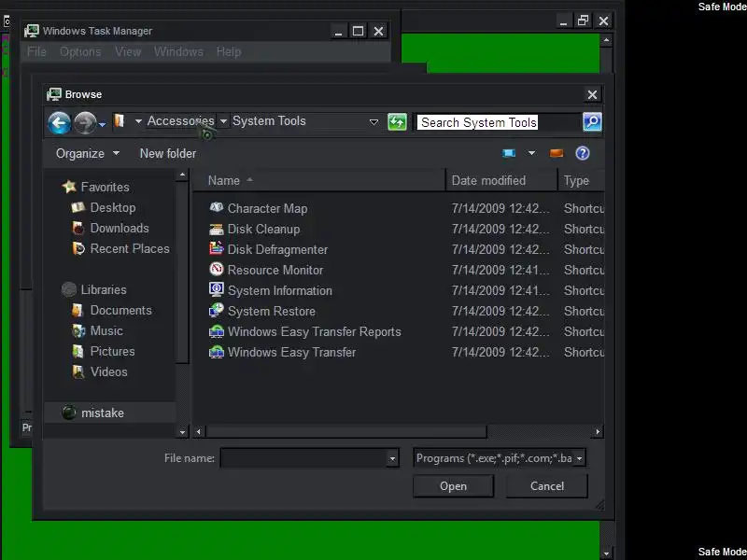This screenshot has height=560, width=747.
Task: Select the Resource Monitor icon
Action: click(217, 269)
